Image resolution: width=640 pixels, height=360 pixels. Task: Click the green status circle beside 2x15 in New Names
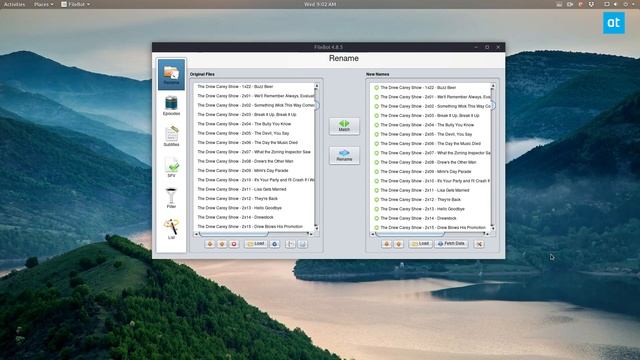(376, 227)
